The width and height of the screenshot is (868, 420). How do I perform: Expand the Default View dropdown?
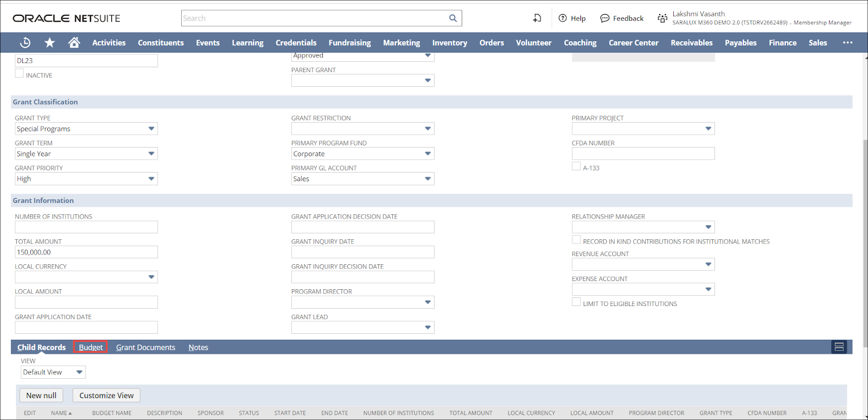coord(79,372)
